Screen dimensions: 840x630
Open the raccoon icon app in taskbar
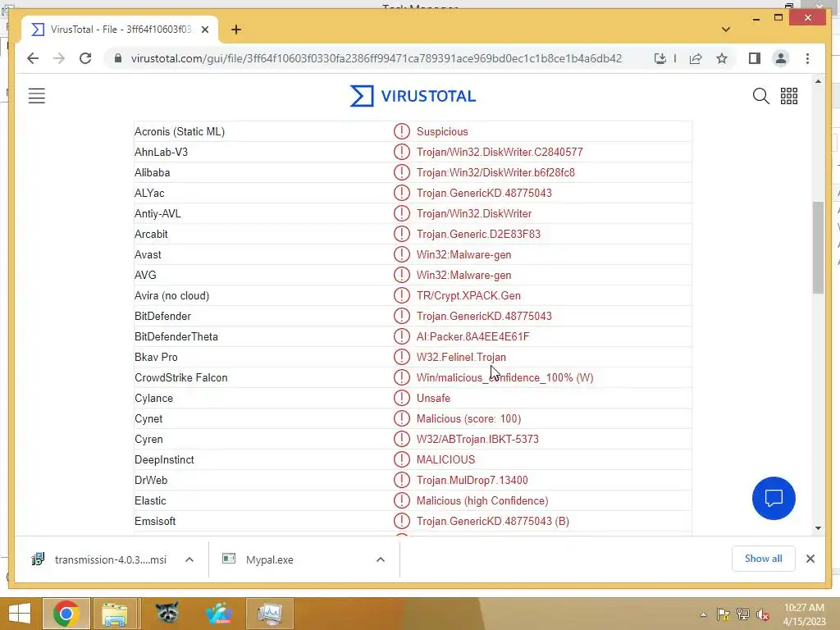click(167, 614)
